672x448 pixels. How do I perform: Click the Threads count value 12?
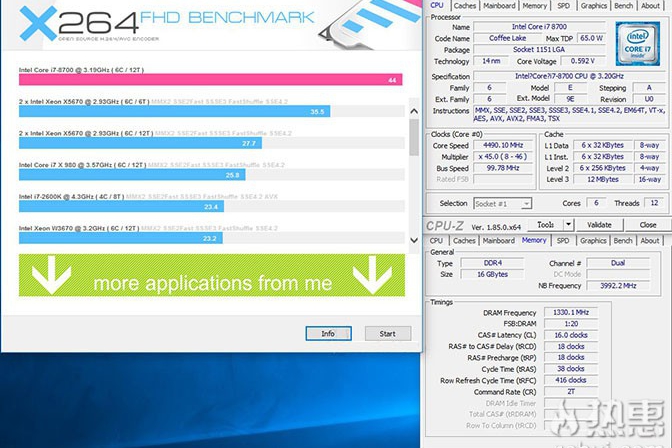click(654, 203)
